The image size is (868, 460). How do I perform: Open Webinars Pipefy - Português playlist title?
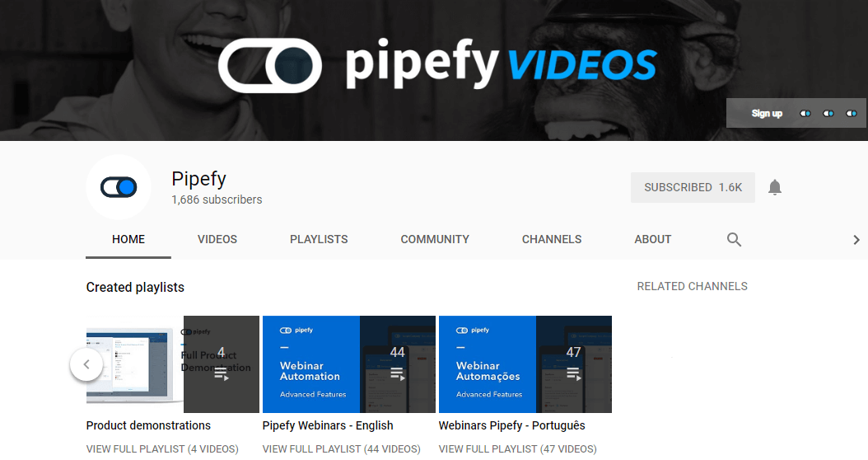[x=511, y=425]
